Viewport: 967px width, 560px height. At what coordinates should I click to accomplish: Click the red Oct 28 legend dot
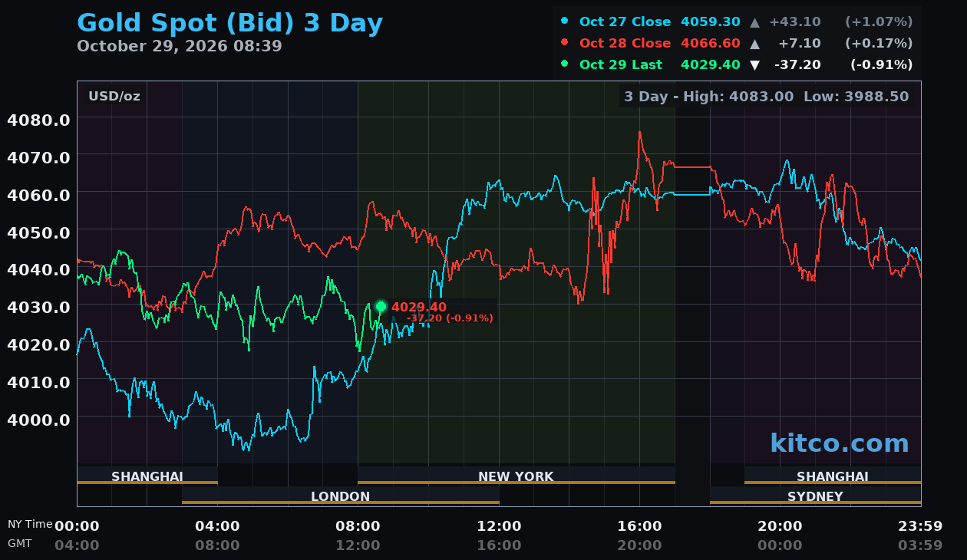click(x=565, y=42)
